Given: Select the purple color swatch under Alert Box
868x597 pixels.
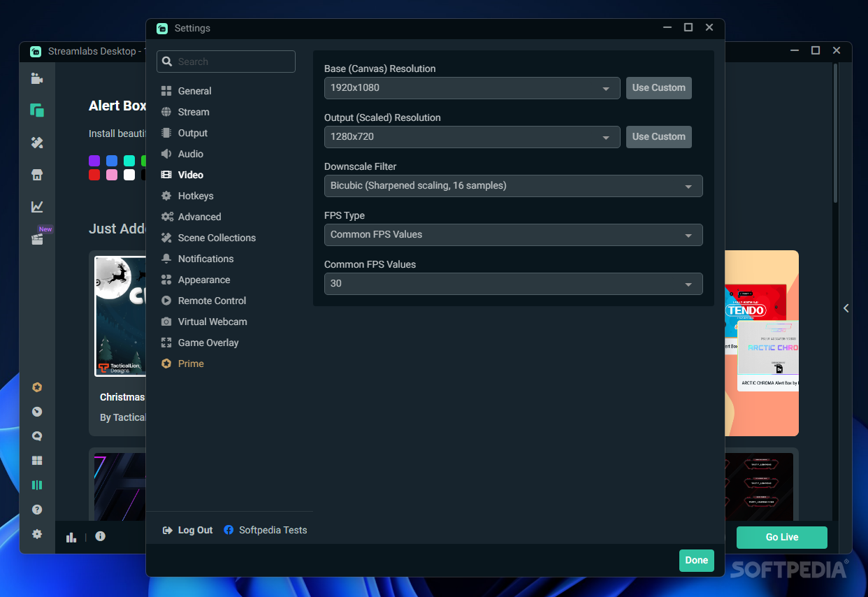Looking at the screenshot, I should coord(94,161).
